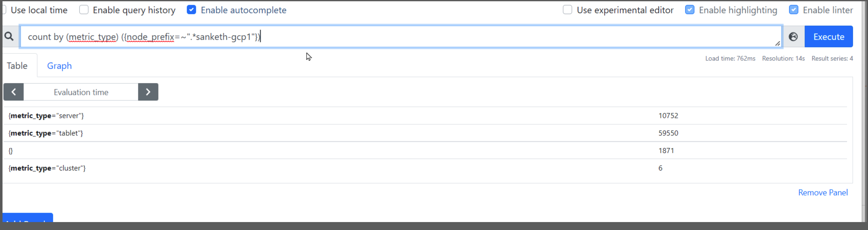The width and height of the screenshot is (868, 230).
Task: Click the Remove Panel link
Action: [x=823, y=192]
